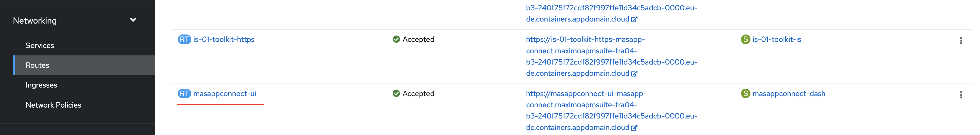This screenshot has width=980, height=135.
Task: Click the external-link icon after is-01-toolkit-https URL
Action: click(634, 74)
